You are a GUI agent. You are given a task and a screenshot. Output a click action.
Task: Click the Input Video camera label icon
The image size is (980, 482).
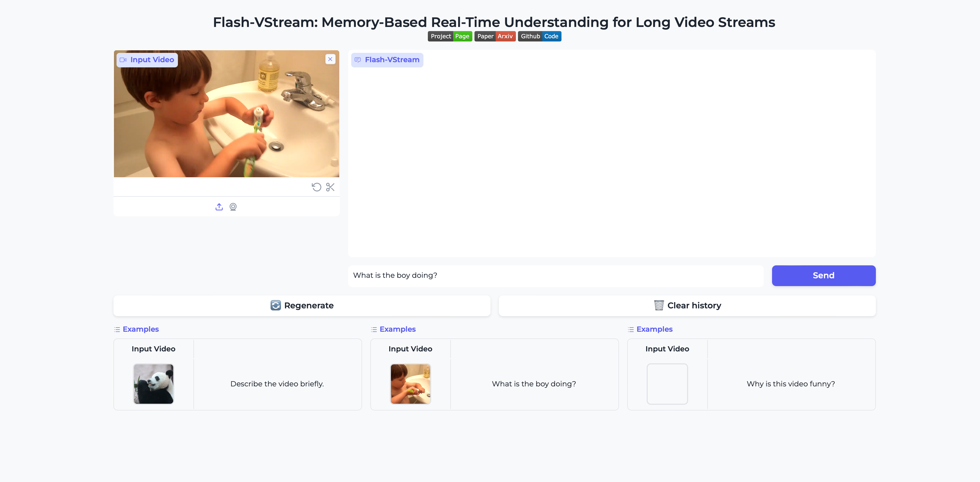(123, 60)
